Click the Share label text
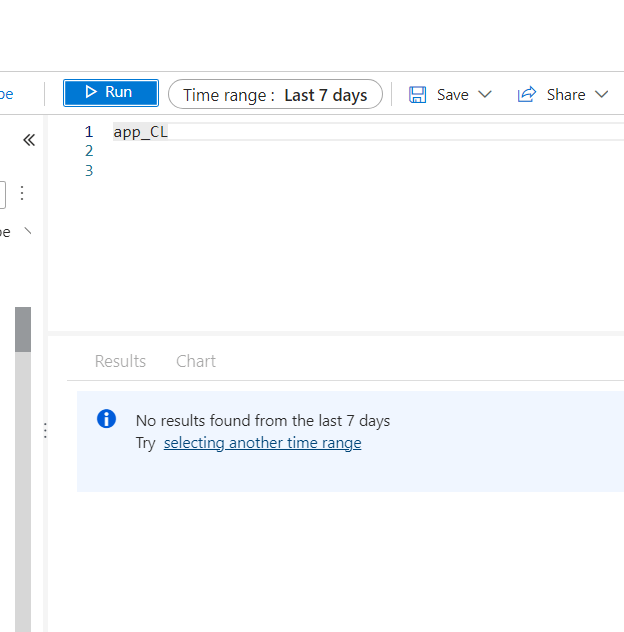624x632 pixels. click(566, 95)
